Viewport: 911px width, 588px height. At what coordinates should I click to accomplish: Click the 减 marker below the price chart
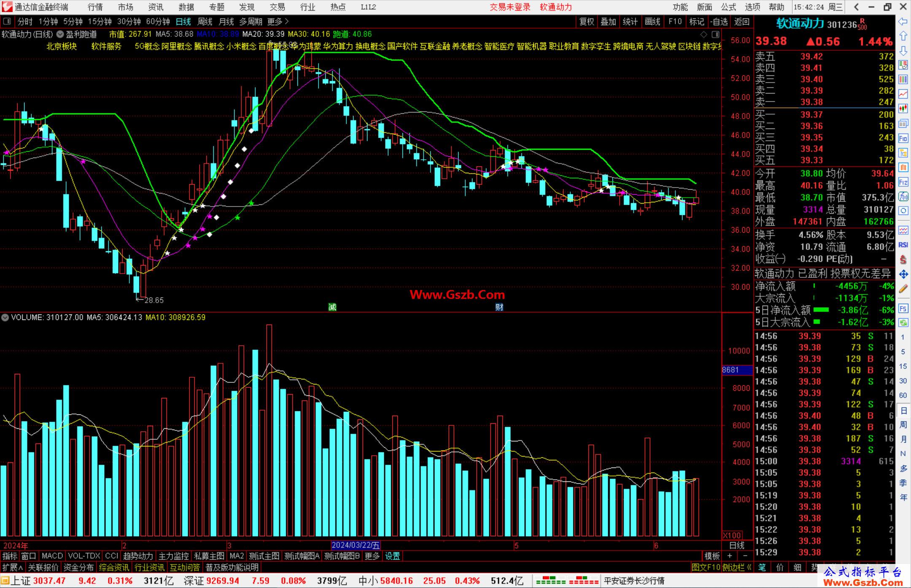pos(332,307)
